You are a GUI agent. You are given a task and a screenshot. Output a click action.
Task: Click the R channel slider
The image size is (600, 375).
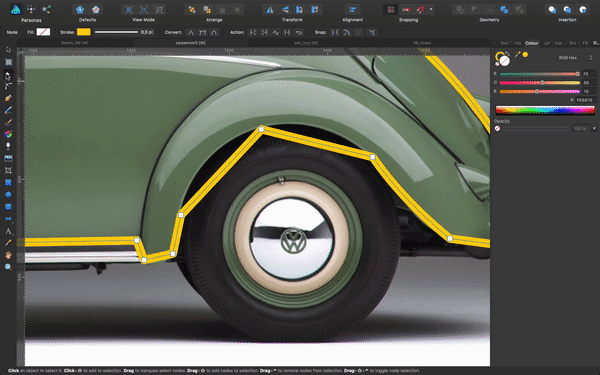540,74
